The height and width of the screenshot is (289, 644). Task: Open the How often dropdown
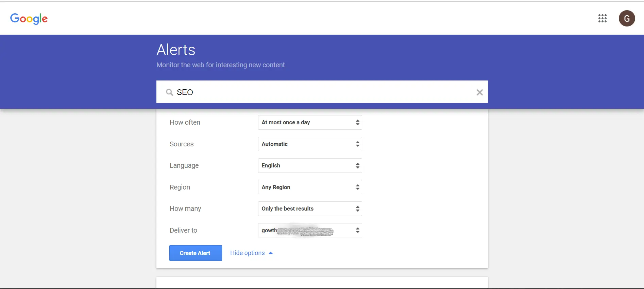click(x=310, y=123)
